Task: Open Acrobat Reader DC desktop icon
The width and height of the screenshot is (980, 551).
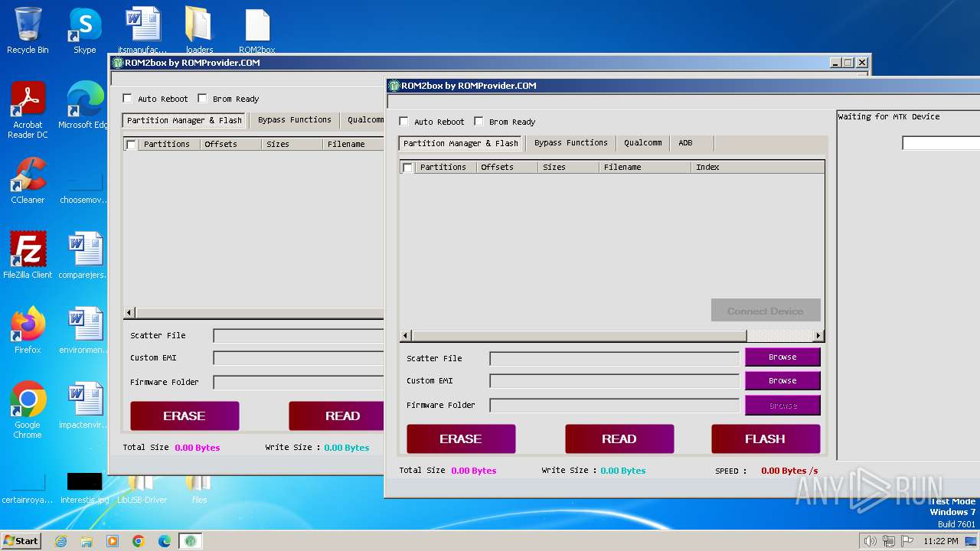Action: [x=28, y=109]
